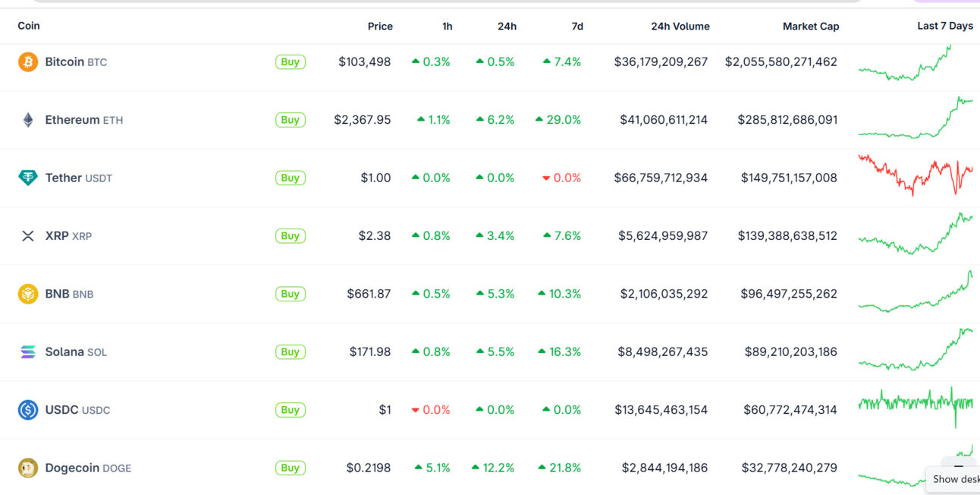Open the Tether USDT name link
Image resolution: width=980 pixels, height=495 pixels.
pos(64,178)
